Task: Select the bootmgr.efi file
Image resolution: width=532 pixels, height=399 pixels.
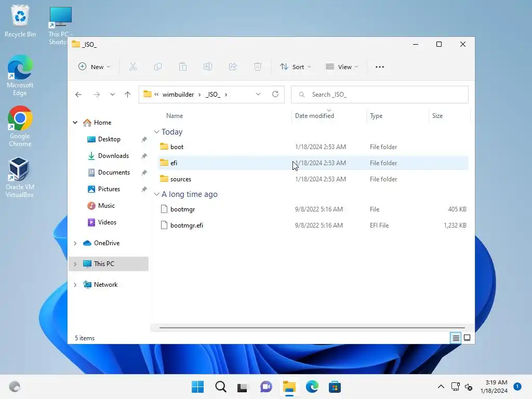Action: pos(313,225)
